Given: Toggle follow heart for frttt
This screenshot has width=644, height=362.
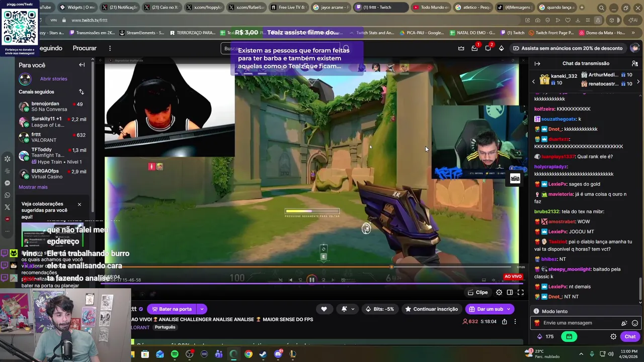Looking at the screenshot, I should 324,309.
